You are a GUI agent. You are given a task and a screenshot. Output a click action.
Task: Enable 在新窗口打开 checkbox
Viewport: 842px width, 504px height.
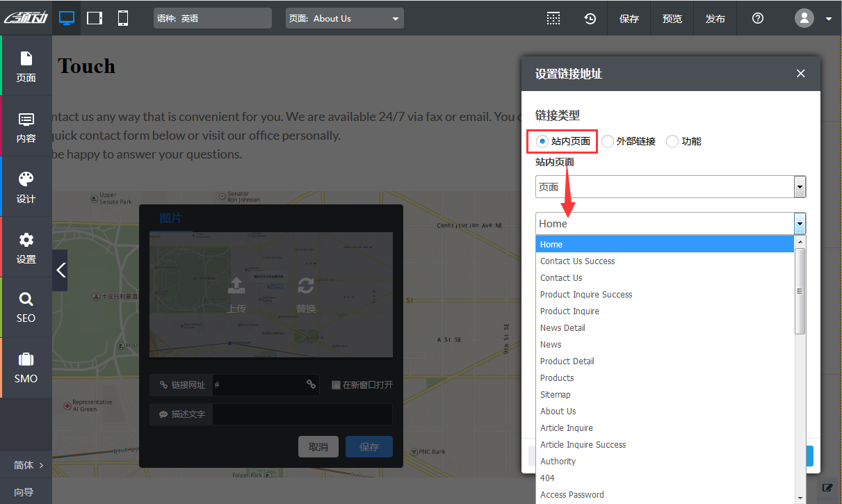pos(336,385)
